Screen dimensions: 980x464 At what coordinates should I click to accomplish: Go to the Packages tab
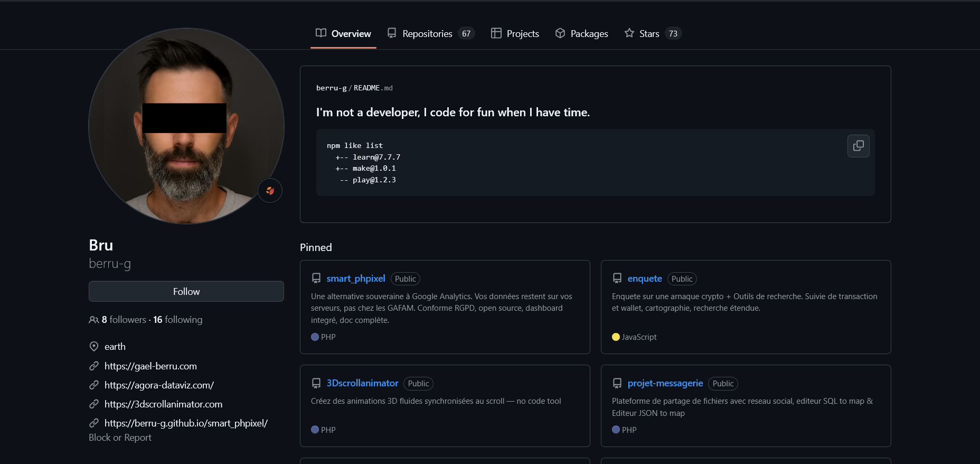point(581,33)
